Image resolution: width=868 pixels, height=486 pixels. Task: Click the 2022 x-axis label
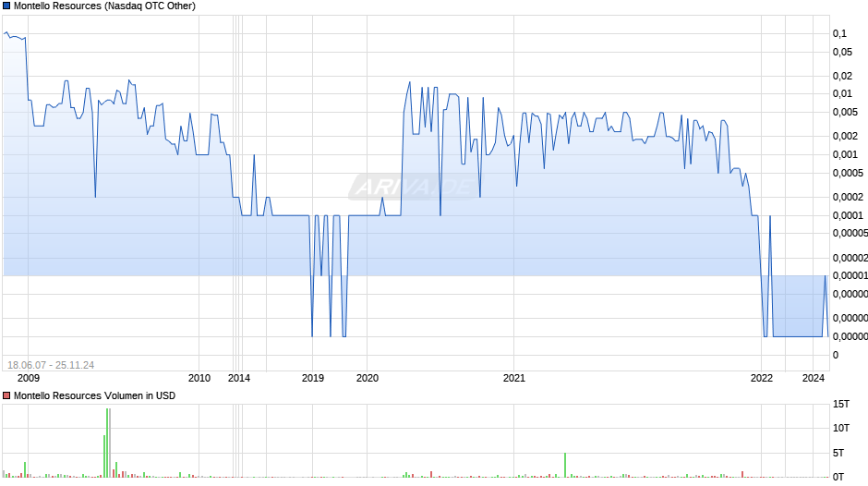[762, 378]
